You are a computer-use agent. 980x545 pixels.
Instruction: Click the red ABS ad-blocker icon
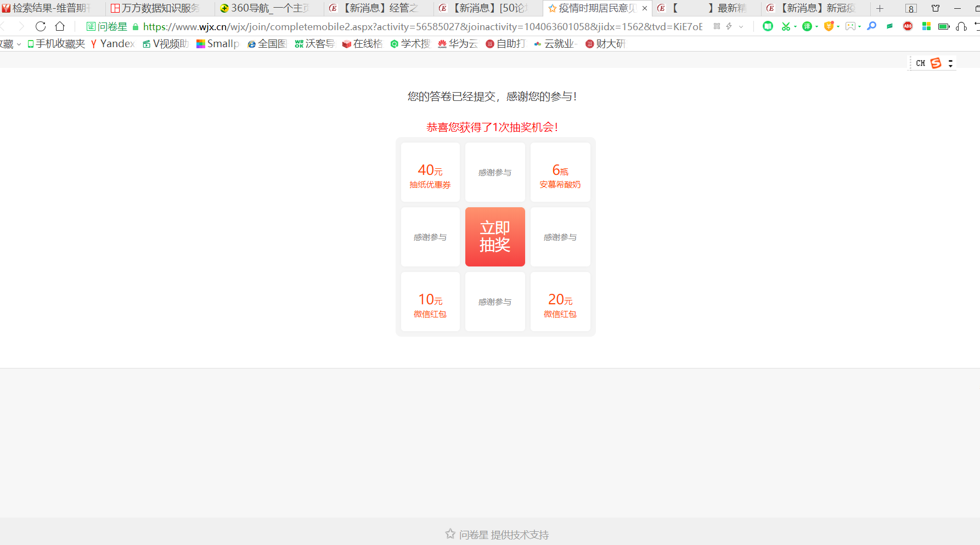908,26
